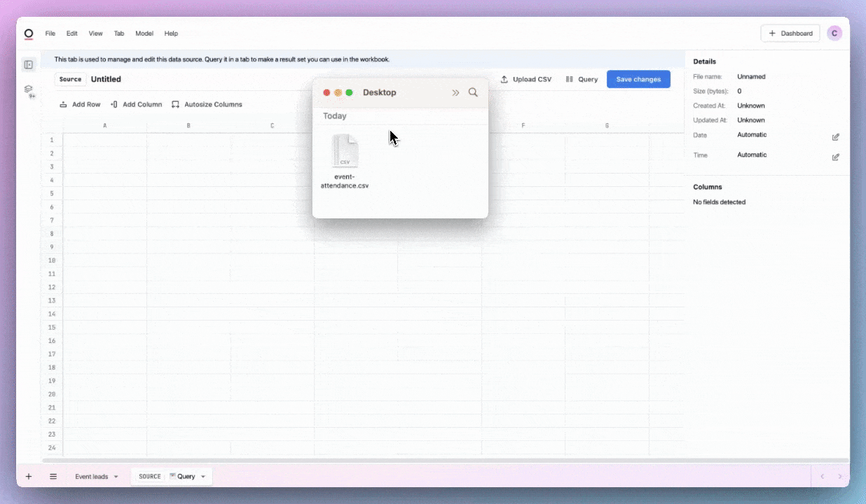Click the Autosize Columns icon

(175, 104)
